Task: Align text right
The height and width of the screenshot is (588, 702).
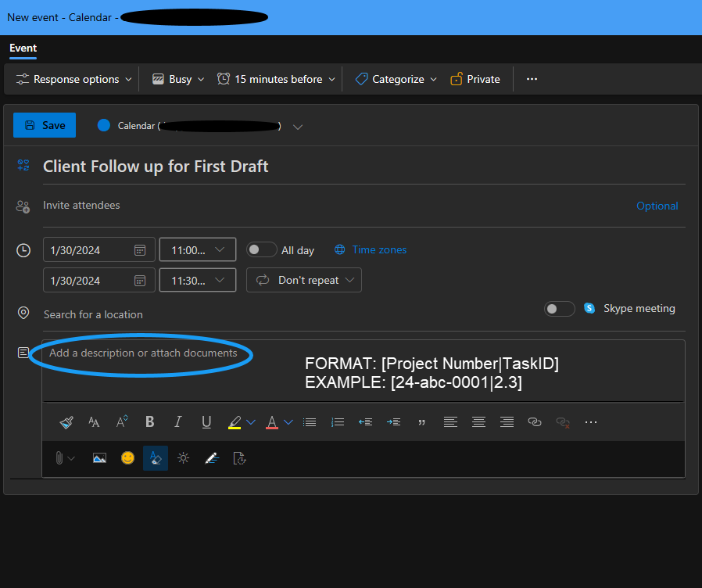Action: 507,422
